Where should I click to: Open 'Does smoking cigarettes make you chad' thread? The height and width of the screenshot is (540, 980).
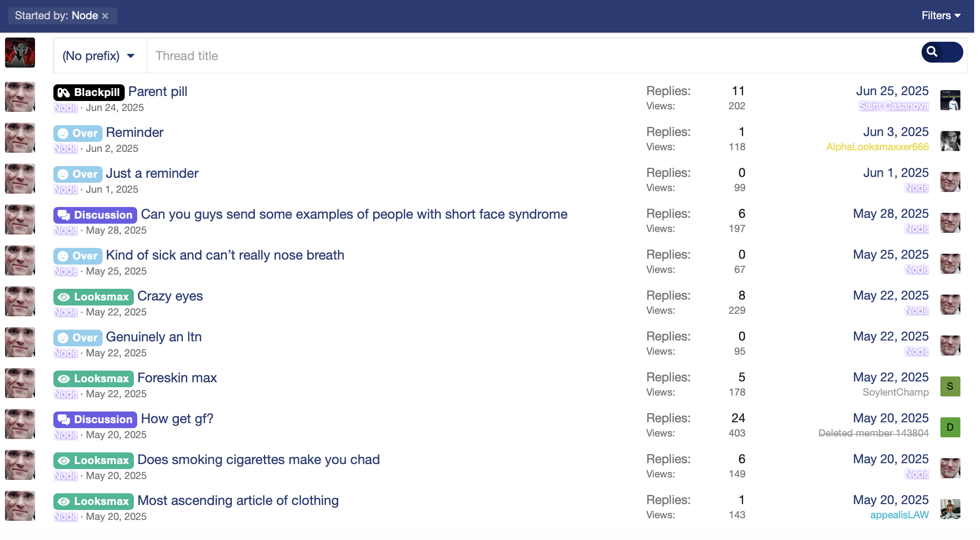click(x=259, y=459)
